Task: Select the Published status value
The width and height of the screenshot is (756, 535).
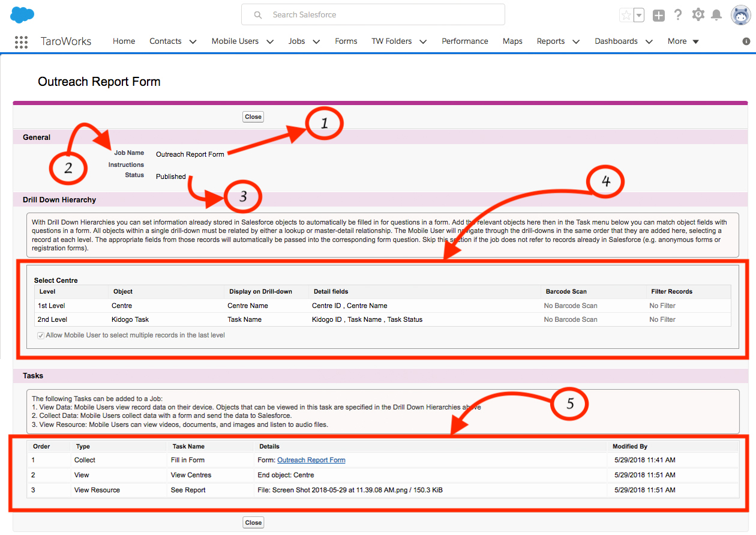Action: click(171, 177)
